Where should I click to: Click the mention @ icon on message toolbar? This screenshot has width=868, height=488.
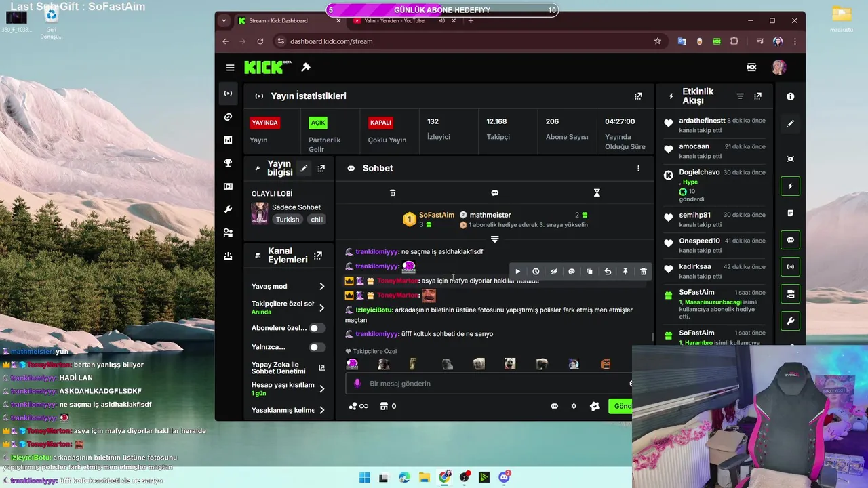tap(572, 272)
